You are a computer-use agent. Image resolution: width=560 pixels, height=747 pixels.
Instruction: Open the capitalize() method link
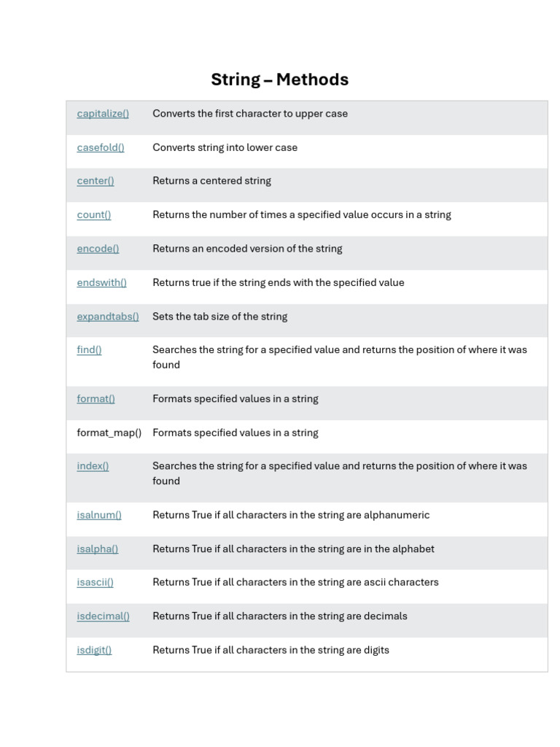pos(103,114)
